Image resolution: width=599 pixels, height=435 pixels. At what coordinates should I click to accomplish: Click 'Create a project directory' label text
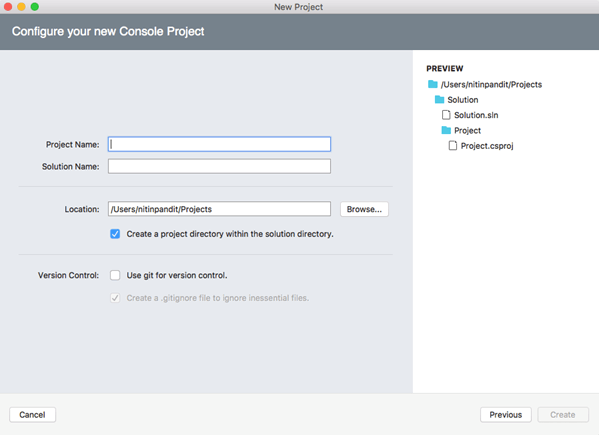(230, 234)
